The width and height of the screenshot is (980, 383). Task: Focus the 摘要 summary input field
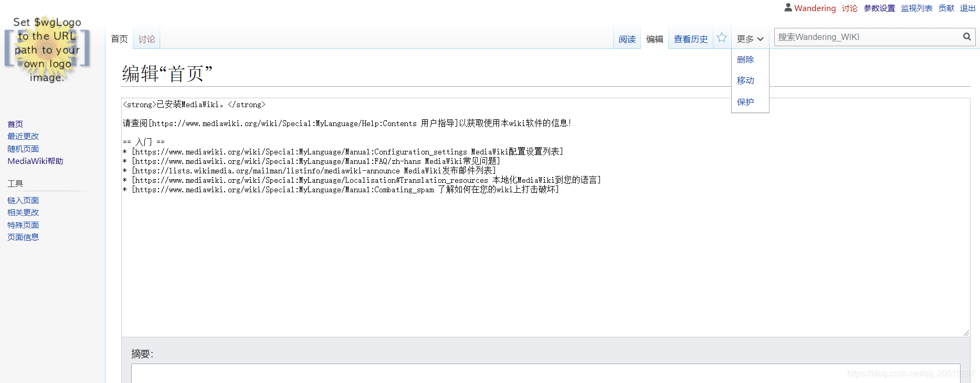pyautogui.click(x=545, y=374)
